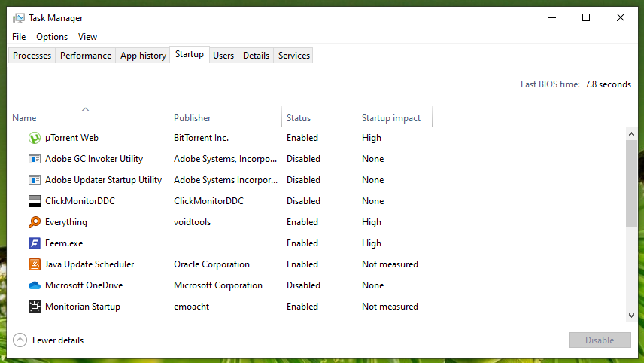This screenshot has width=644, height=363.
Task: Click the µTorrent Web app icon
Action: pos(35,138)
